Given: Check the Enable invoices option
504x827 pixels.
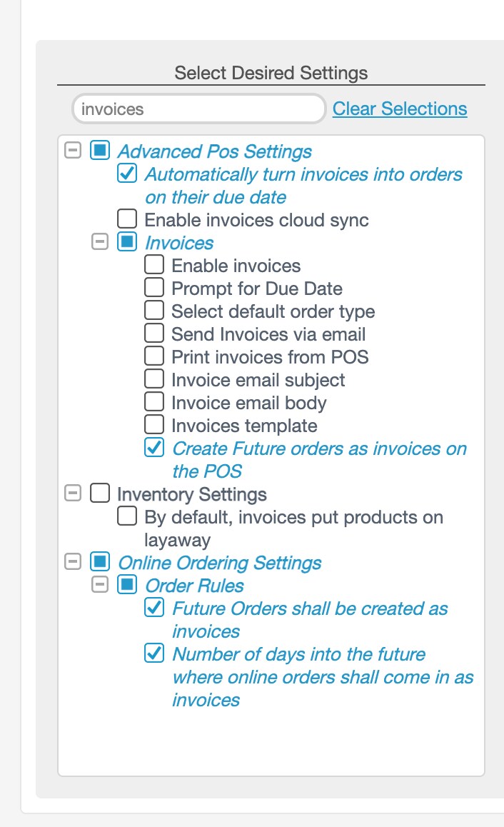Looking at the screenshot, I should (x=154, y=265).
